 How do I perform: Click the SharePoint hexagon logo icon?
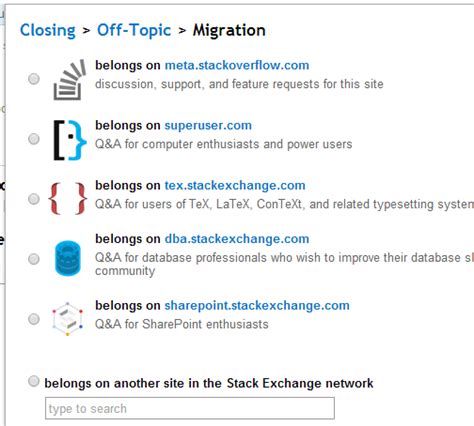coord(68,319)
